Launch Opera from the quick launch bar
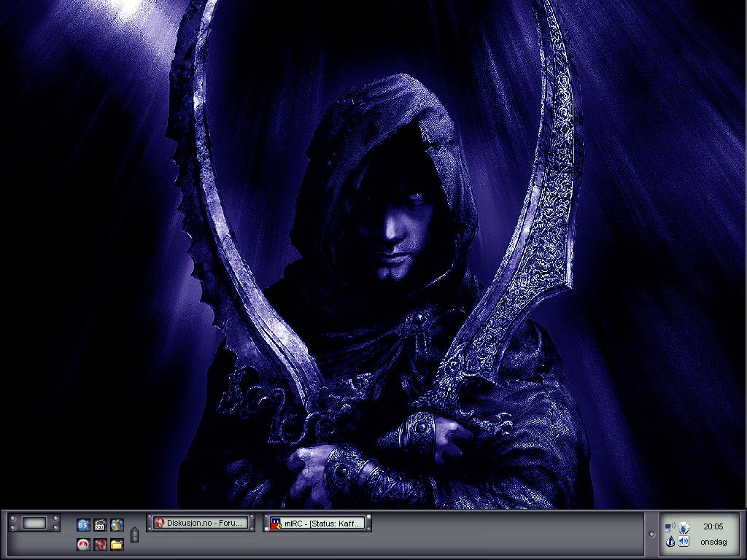 [100, 544]
